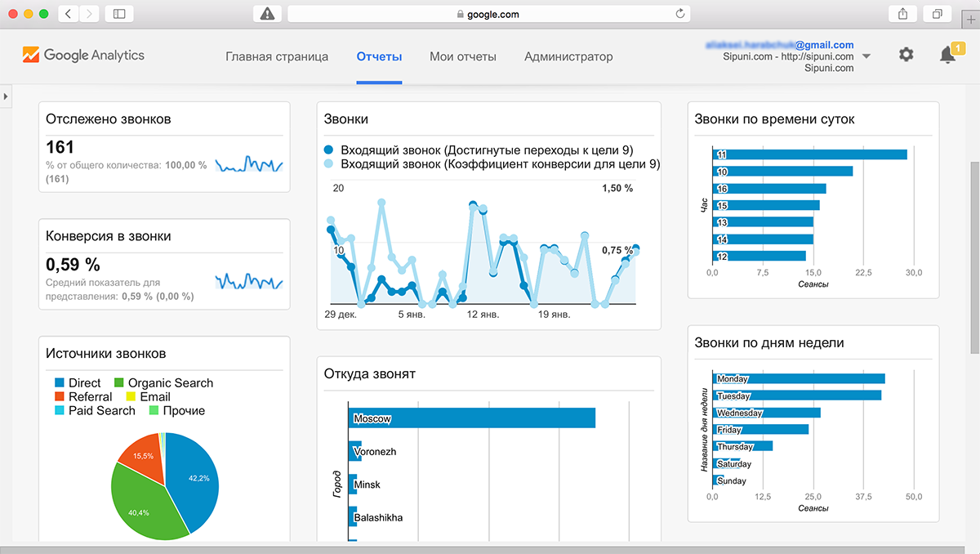This screenshot has height=554, width=980.
Task: Click the Откуда звонят widget title
Action: 370,373
